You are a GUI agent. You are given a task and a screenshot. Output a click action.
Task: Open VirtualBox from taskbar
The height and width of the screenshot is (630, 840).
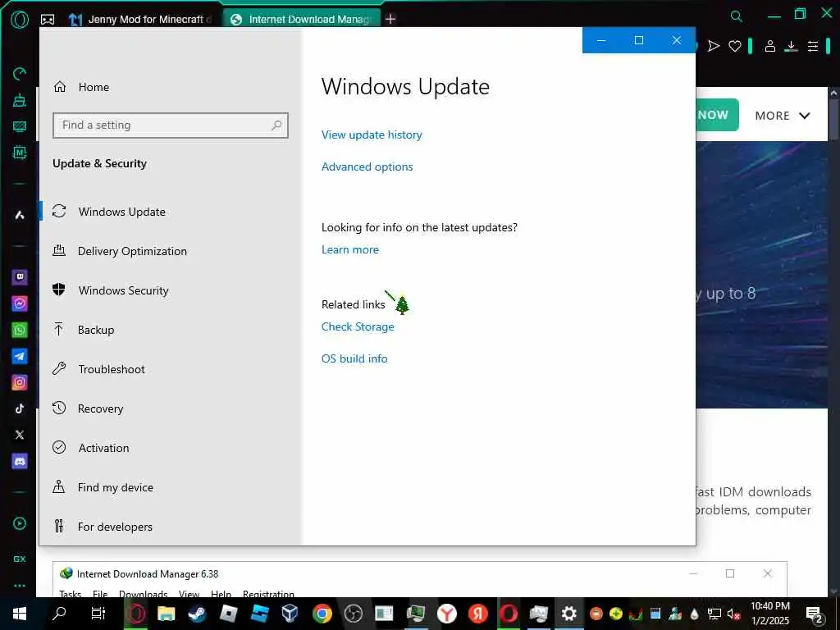(290, 614)
